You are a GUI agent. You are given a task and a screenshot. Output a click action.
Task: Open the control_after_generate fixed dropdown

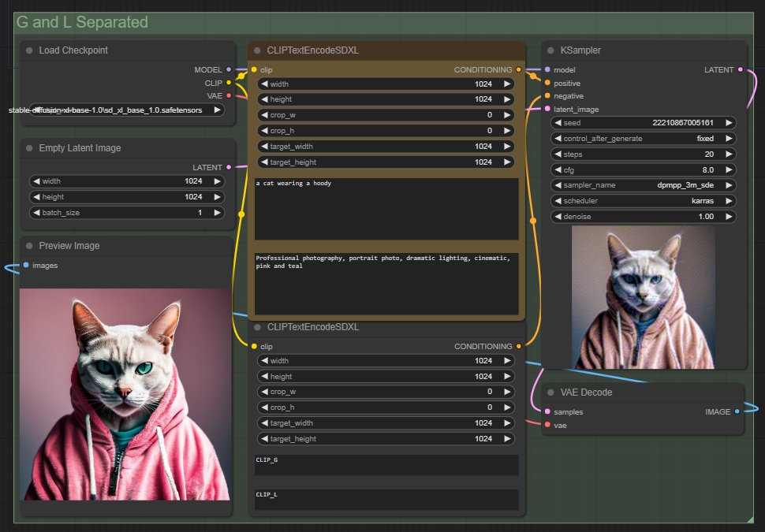click(643, 139)
